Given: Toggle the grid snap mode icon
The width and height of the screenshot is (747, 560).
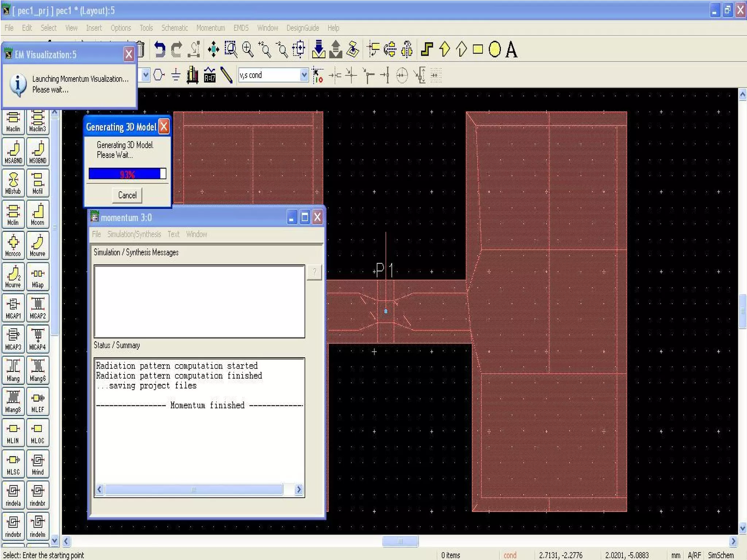Looking at the screenshot, I should point(436,75).
